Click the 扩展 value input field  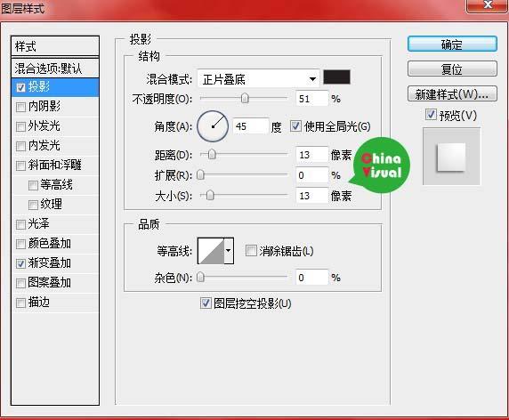[x=311, y=175]
